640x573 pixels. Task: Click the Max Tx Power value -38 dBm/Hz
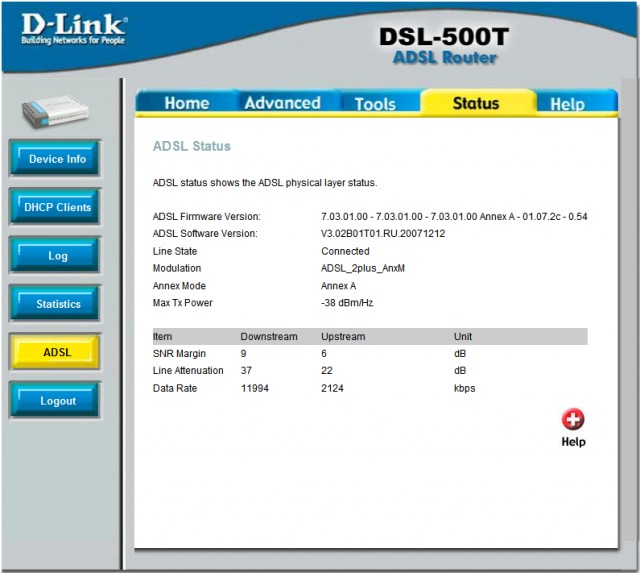[x=347, y=303]
